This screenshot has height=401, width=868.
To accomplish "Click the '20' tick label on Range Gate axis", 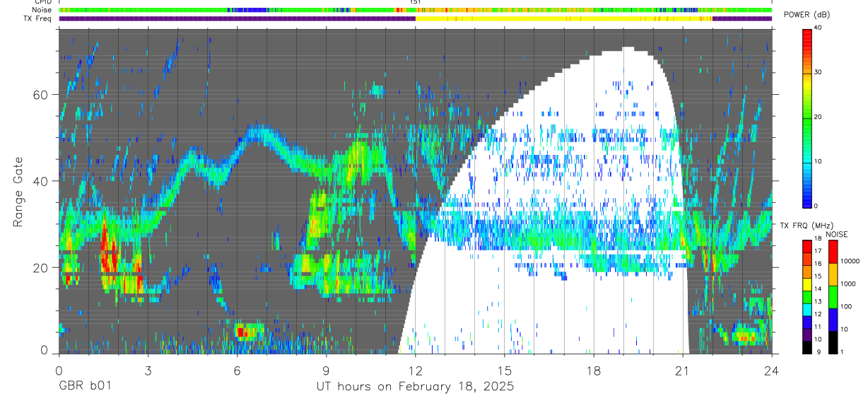I will click(x=42, y=267).
